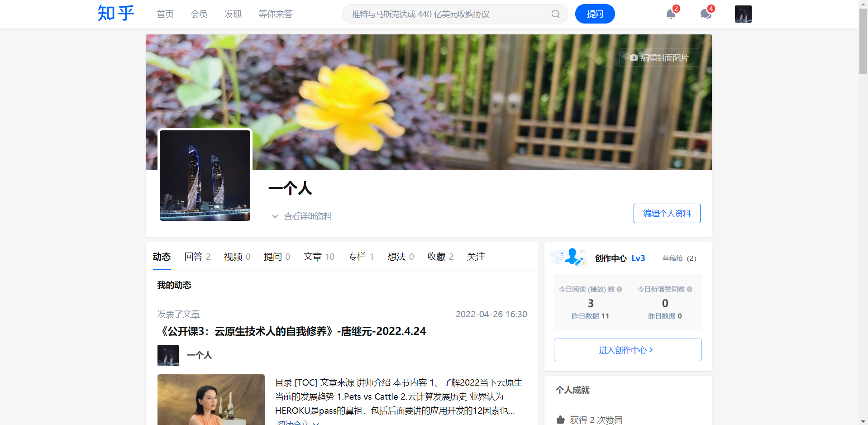The image size is (868, 425).
Task: Open the user avatar menu in header
Action: pyautogui.click(x=743, y=14)
